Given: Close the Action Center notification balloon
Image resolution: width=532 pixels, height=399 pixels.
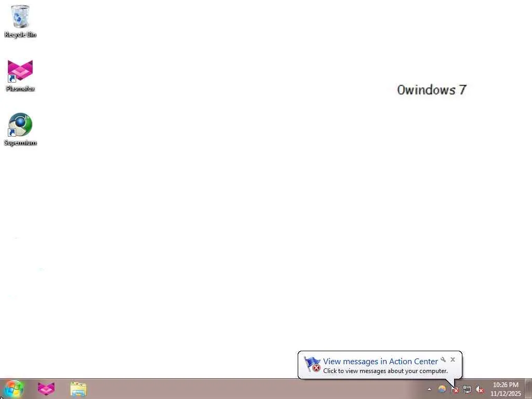Looking at the screenshot, I should pos(453,360).
